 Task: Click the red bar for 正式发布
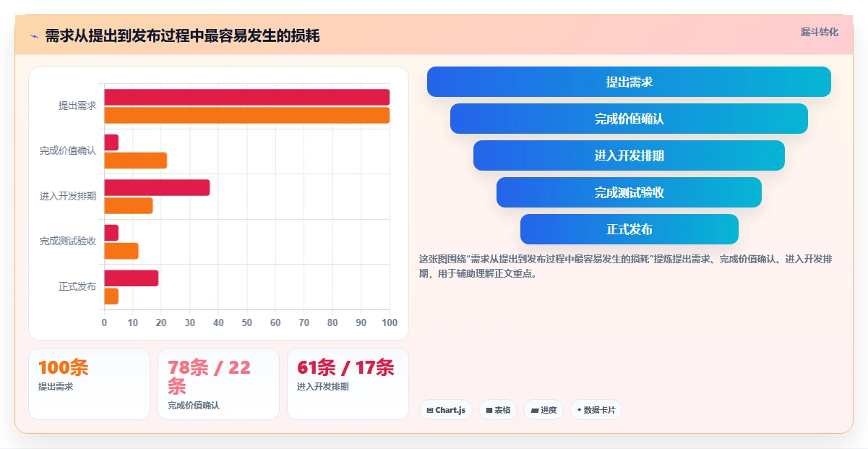(131, 278)
